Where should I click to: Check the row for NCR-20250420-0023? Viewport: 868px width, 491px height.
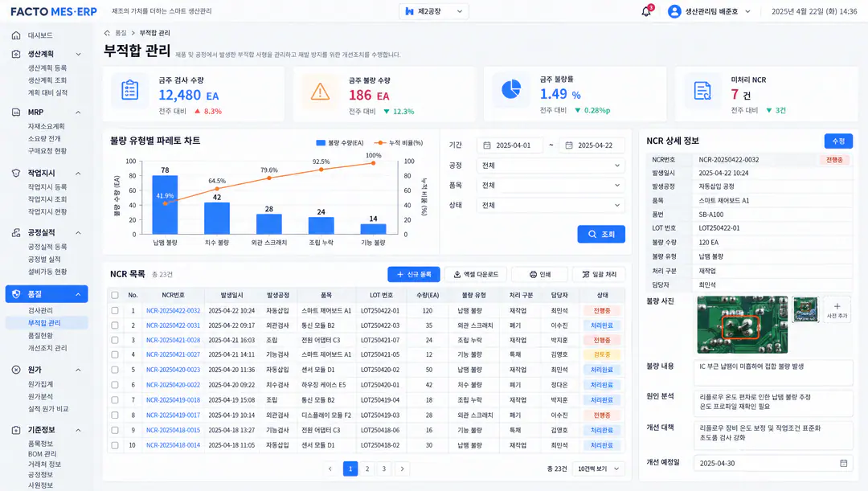[x=115, y=370]
